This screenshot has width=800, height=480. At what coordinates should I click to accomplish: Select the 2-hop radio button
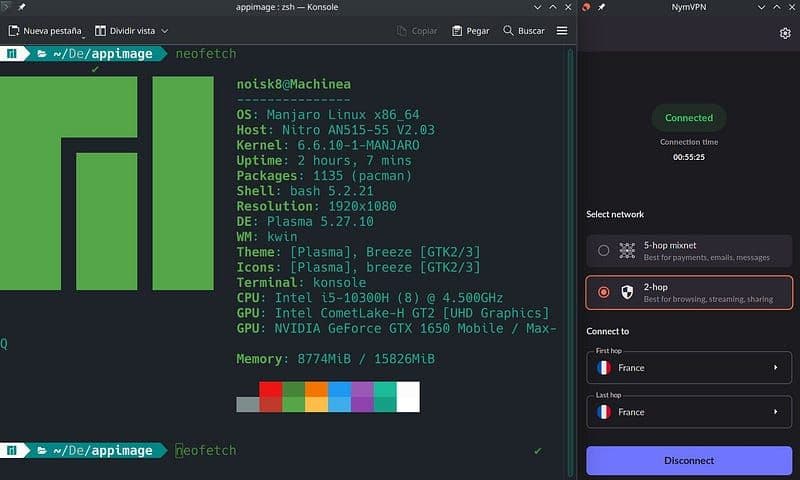click(603, 292)
